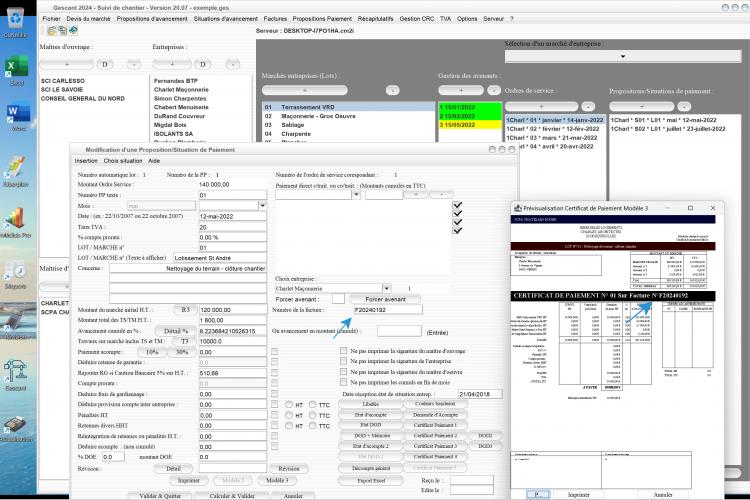Select the green avenant 1 15/01/2022

point(470,107)
